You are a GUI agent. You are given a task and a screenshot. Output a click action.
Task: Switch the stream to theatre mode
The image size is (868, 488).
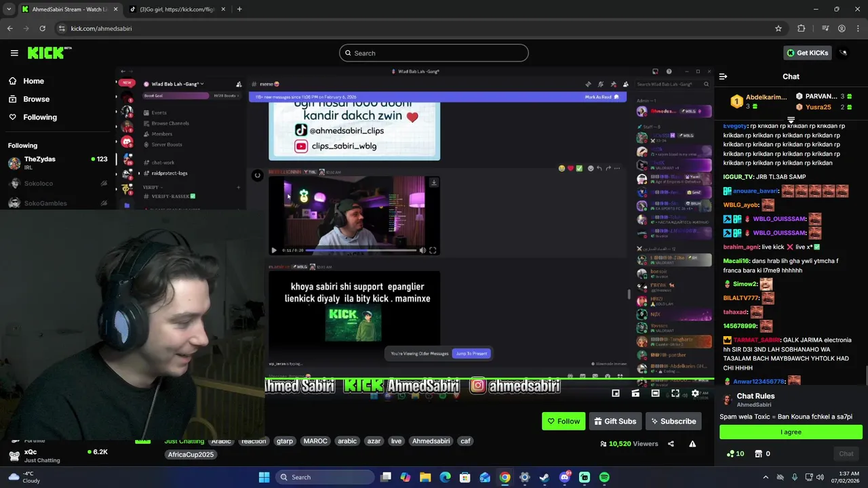tap(655, 393)
